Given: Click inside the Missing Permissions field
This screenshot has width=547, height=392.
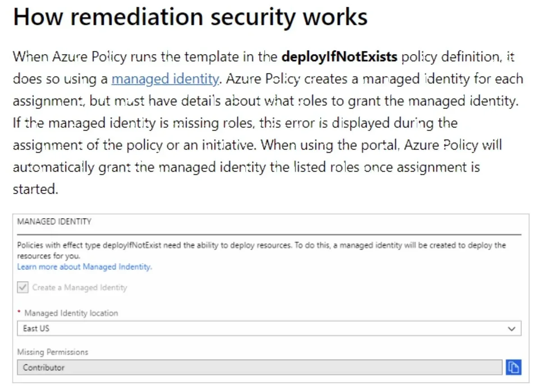Looking at the screenshot, I should point(259,367).
